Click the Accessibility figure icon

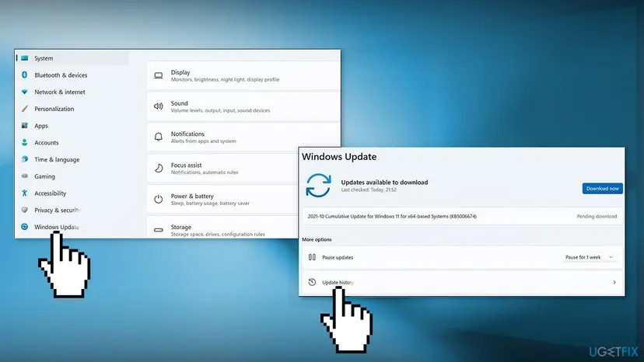point(25,193)
